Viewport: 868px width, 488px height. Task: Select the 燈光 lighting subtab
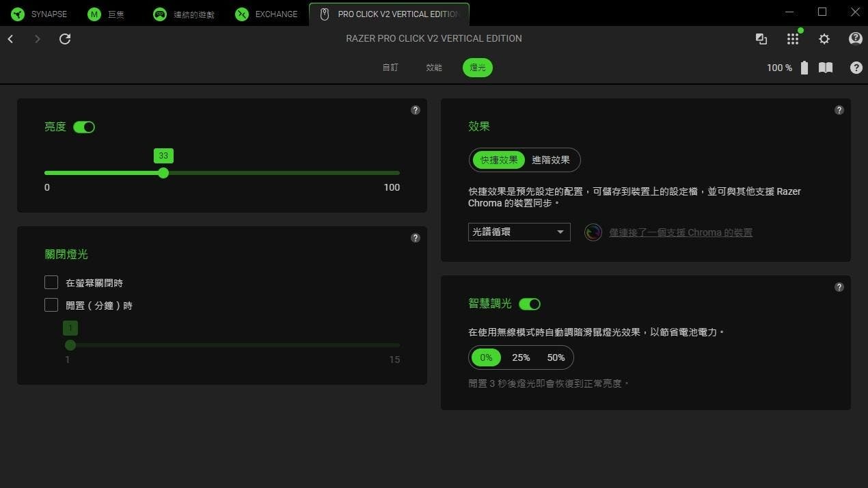coord(478,68)
